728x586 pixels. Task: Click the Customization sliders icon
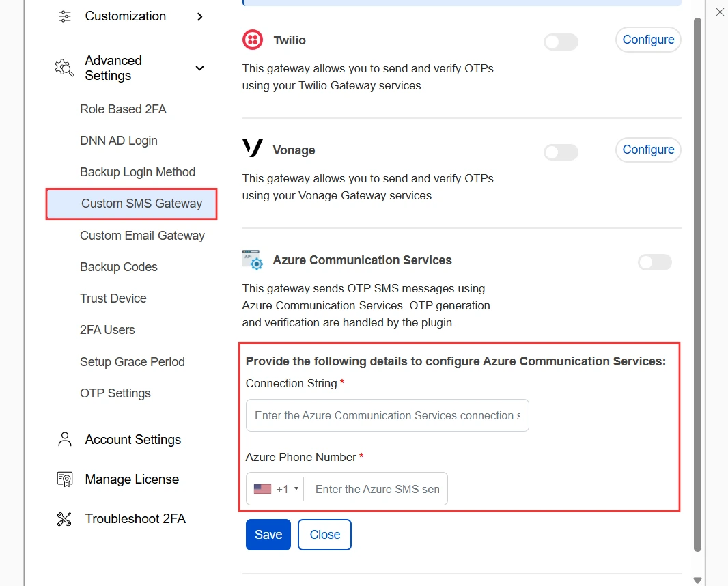pyautogui.click(x=64, y=16)
